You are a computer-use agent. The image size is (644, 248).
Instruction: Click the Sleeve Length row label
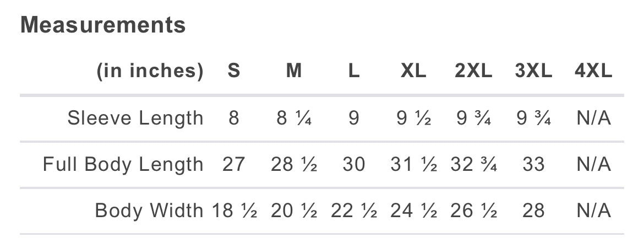[x=135, y=118]
